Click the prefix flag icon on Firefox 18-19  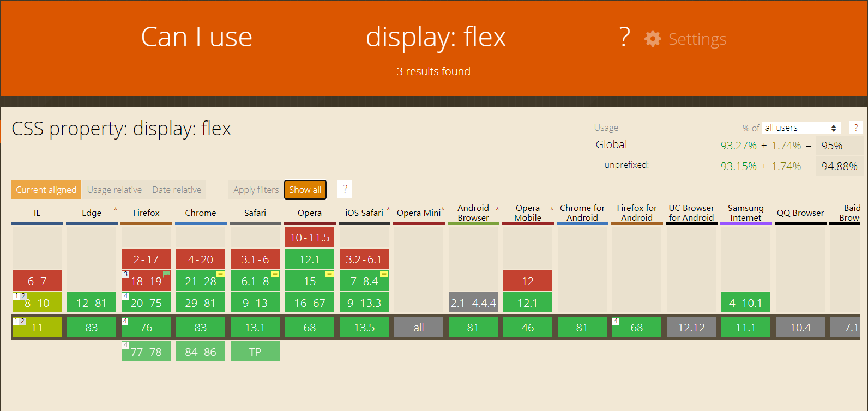[166, 274]
